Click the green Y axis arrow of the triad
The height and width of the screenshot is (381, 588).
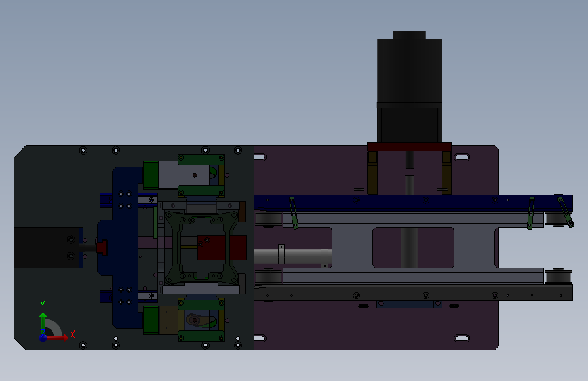(43, 323)
